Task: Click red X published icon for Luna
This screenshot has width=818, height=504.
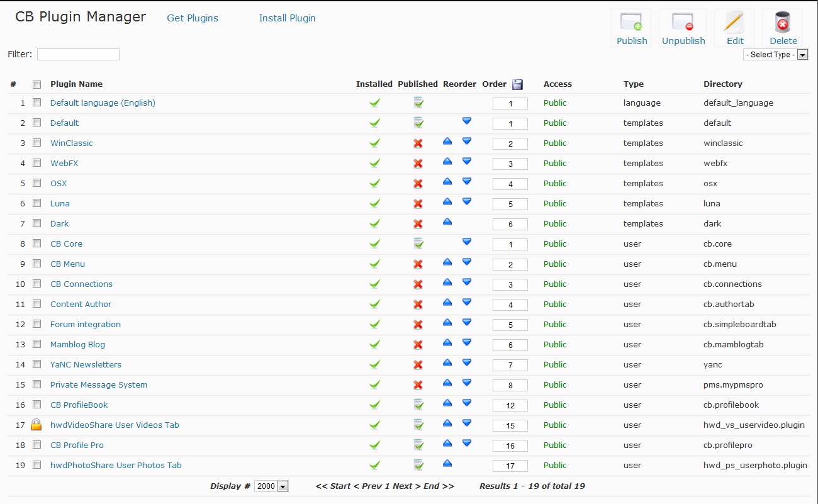Action: point(418,204)
